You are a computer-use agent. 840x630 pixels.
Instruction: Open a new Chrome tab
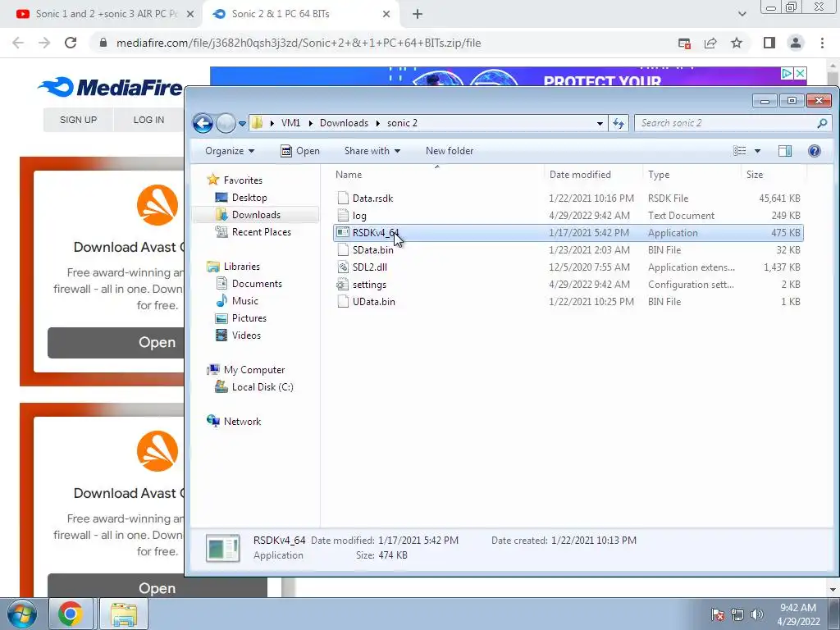click(418, 15)
